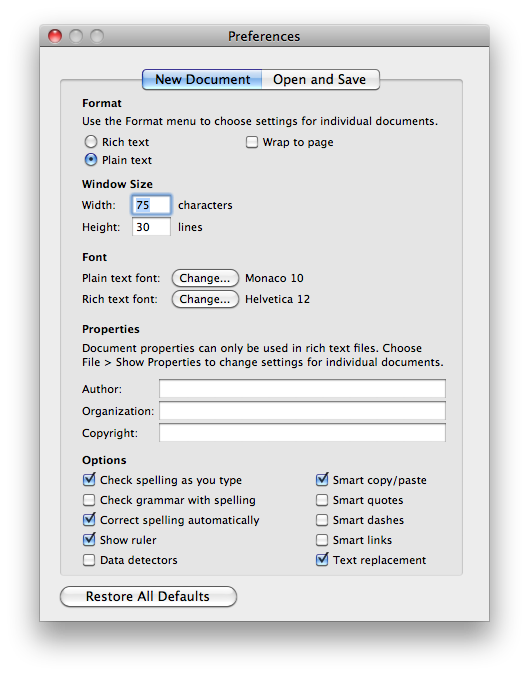
Task: Click the Format section heading
Action: coord(102,103)
